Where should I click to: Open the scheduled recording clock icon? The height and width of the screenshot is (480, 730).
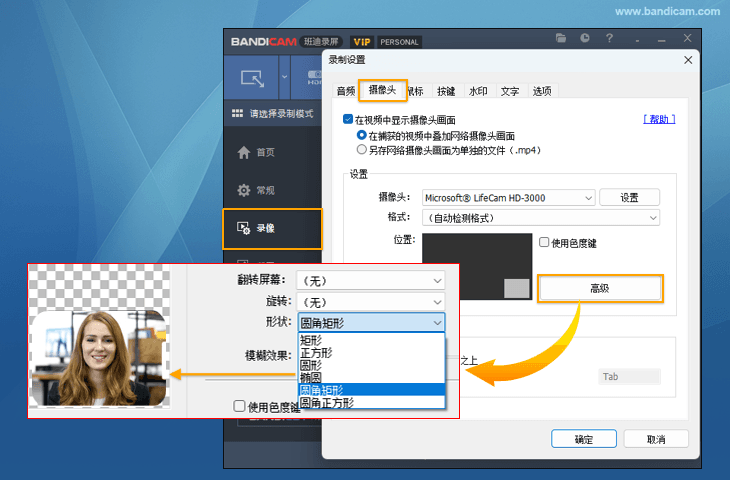585,38
